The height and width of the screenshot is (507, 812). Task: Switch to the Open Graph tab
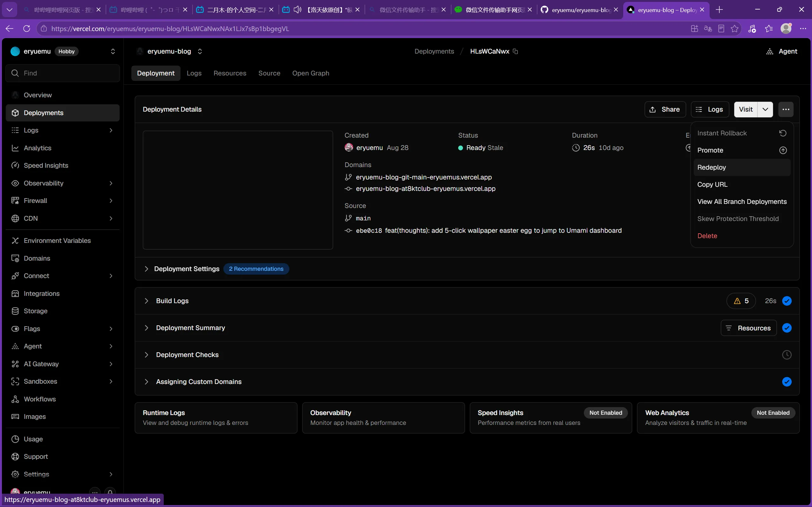point(310,73)
